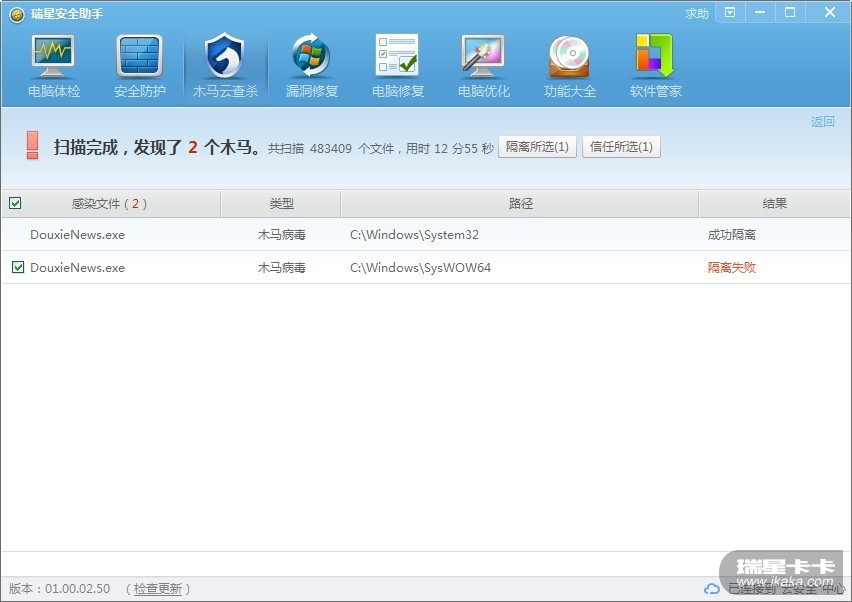Close the 瑞星安全助手 window

[830, 12]
